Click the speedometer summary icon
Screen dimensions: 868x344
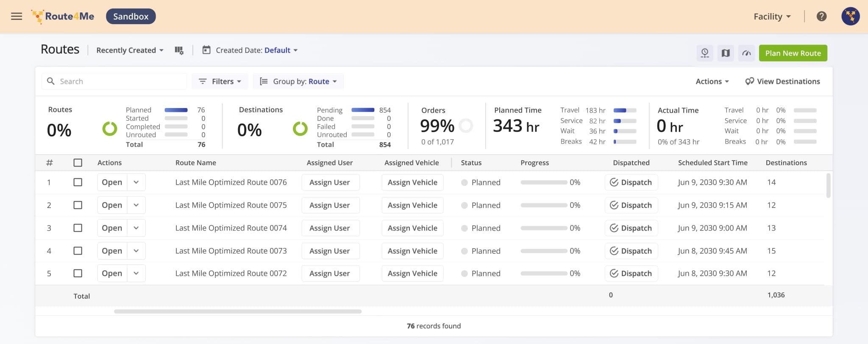(746, 53)
